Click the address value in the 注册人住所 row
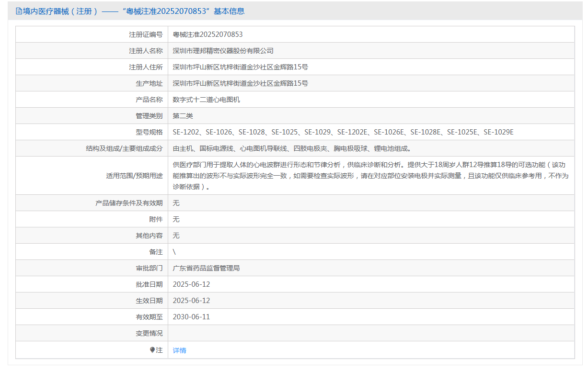588x371 pixels. point(240,67)
